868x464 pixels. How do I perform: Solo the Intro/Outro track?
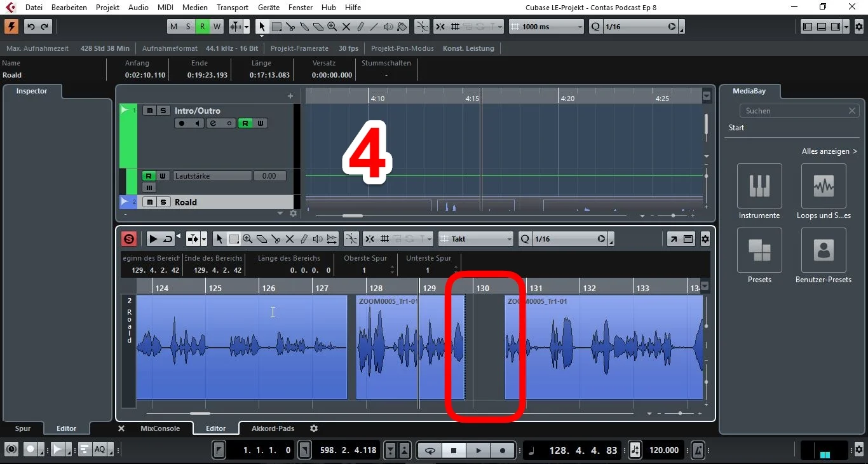pos(163,111)
